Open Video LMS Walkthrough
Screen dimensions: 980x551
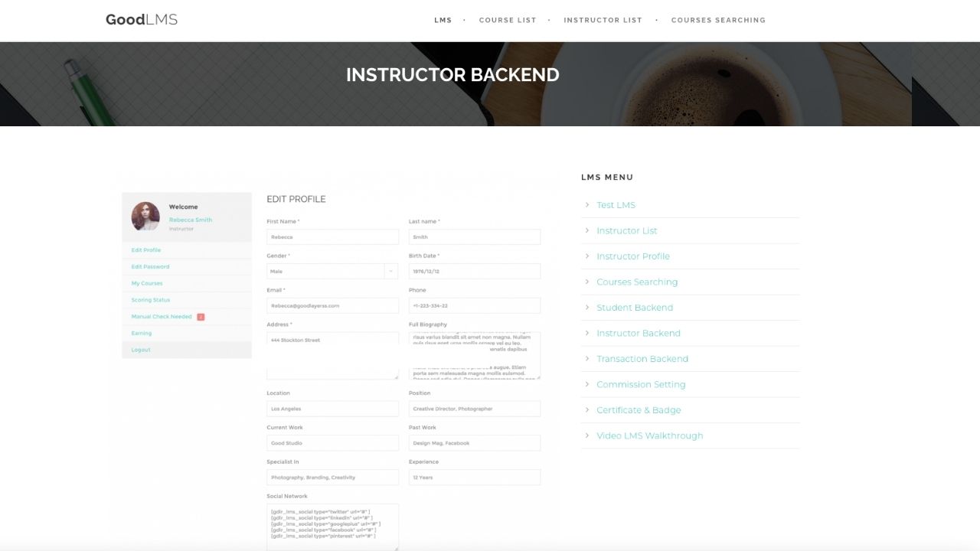[650, 435]
